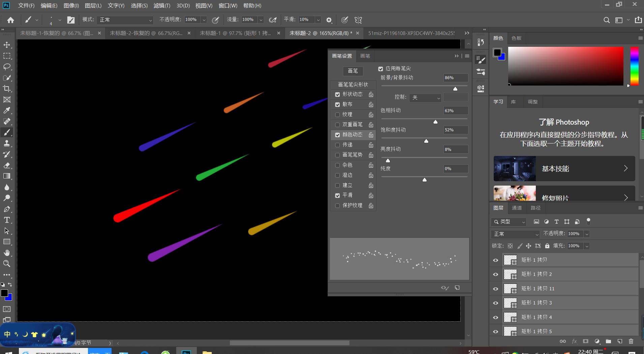
Task: Delete layer with trash icon
Action: (x=631, y=341)
